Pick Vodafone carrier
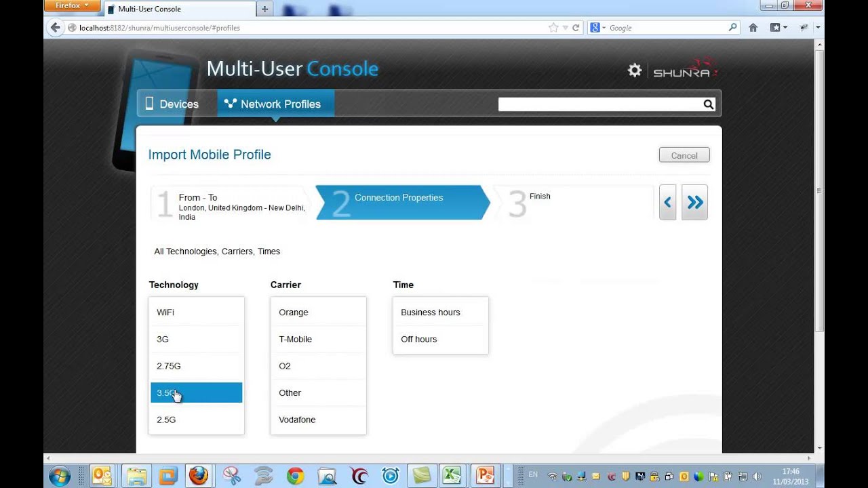This screenshot has width=868, height=488. coord(318,420)
